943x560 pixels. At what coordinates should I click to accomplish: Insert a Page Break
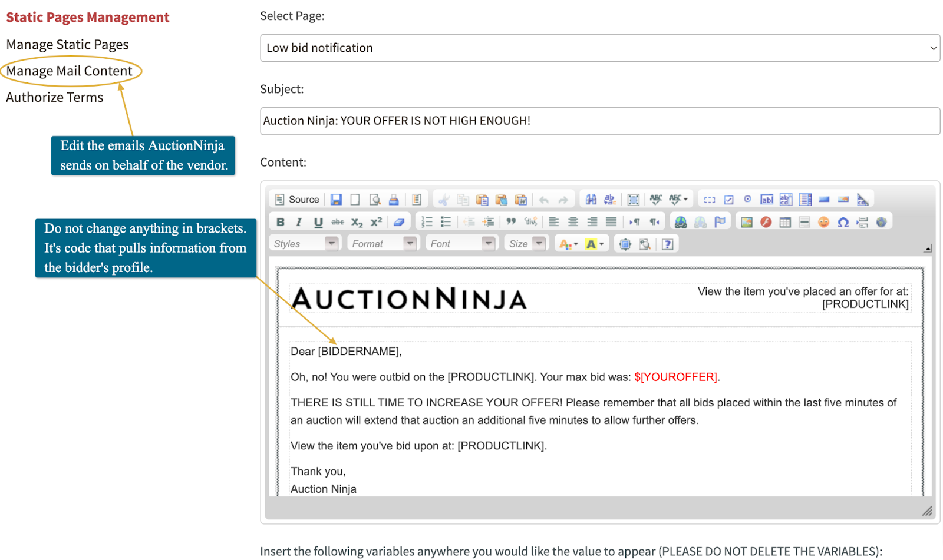(x=862, y=222)
